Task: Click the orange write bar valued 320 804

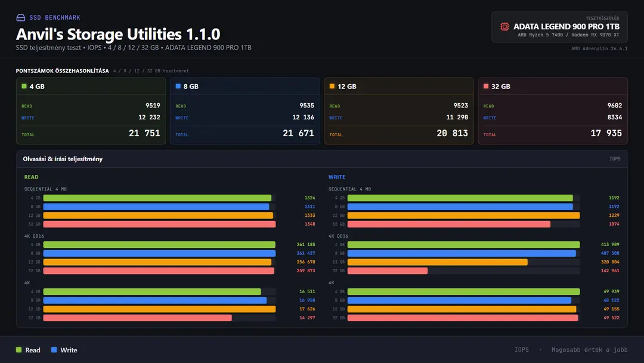Action: (438, 262)
